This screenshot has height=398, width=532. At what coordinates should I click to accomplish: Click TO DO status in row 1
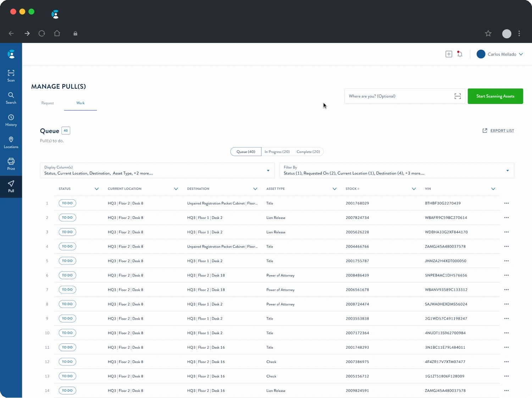click(67, 203)
